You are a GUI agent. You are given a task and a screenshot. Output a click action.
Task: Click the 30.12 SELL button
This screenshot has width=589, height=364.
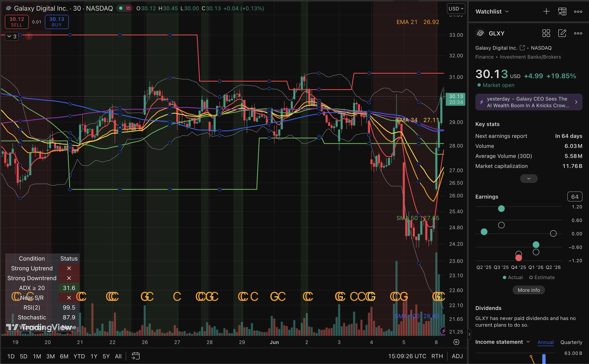(17, 22)
